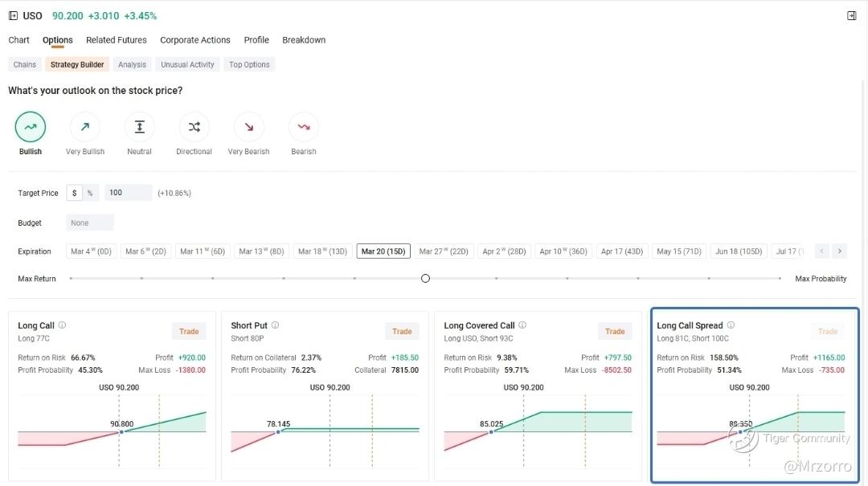Click Trade button on Long Call Spread card
This screenshot has height=486, width=868.
tap(828, 332)
